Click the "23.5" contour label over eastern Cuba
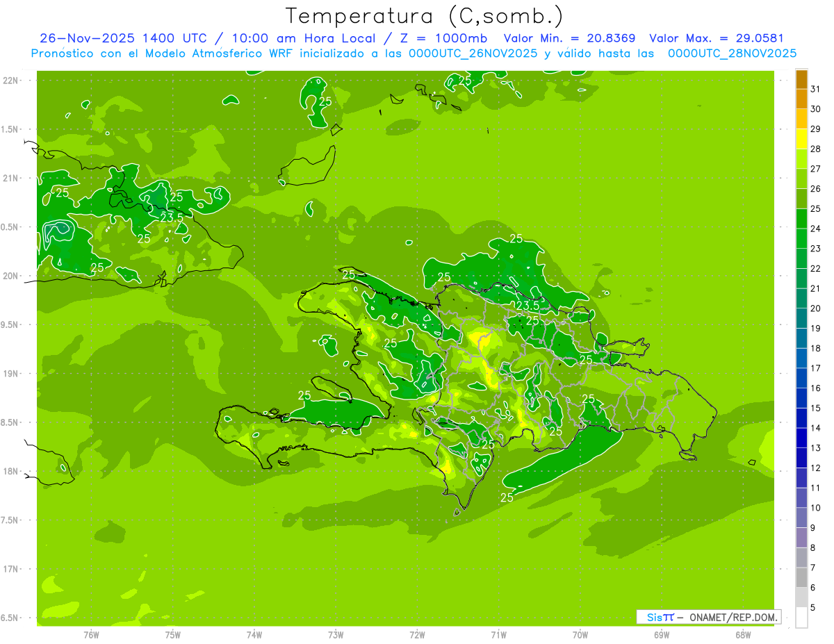Screen dimensions: 834x644 [x=172, y=217]
